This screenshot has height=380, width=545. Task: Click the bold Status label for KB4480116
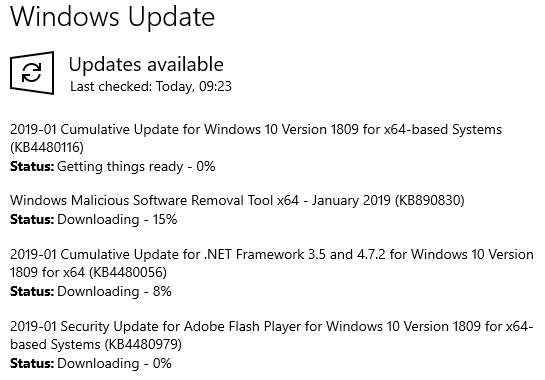[32, 167]
